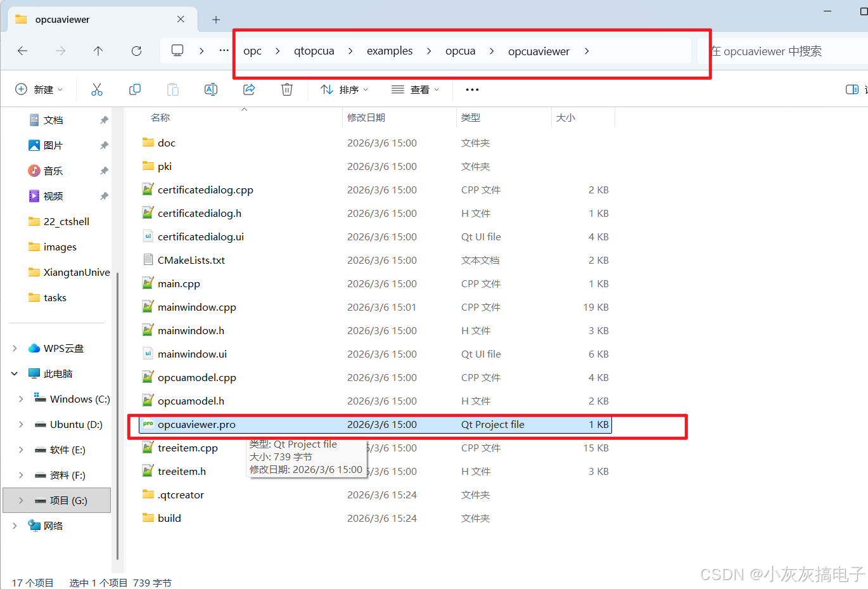Viewport: 868px width, 589px height.
Task: Open the 查看 (View) dropdown
Action: 416,89
